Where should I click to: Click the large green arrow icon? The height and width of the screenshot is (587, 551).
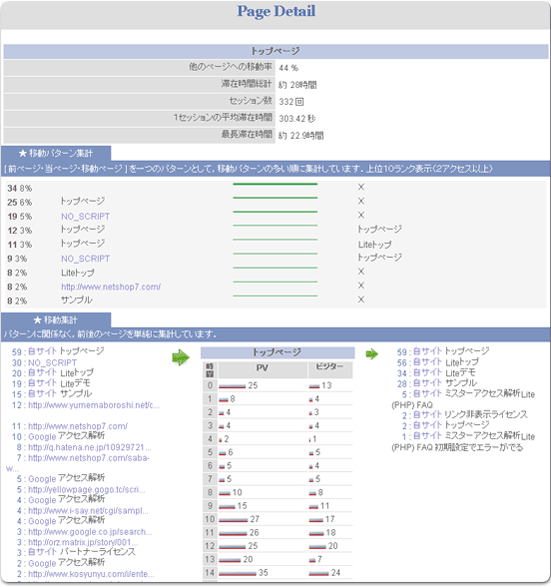(181, 358)
